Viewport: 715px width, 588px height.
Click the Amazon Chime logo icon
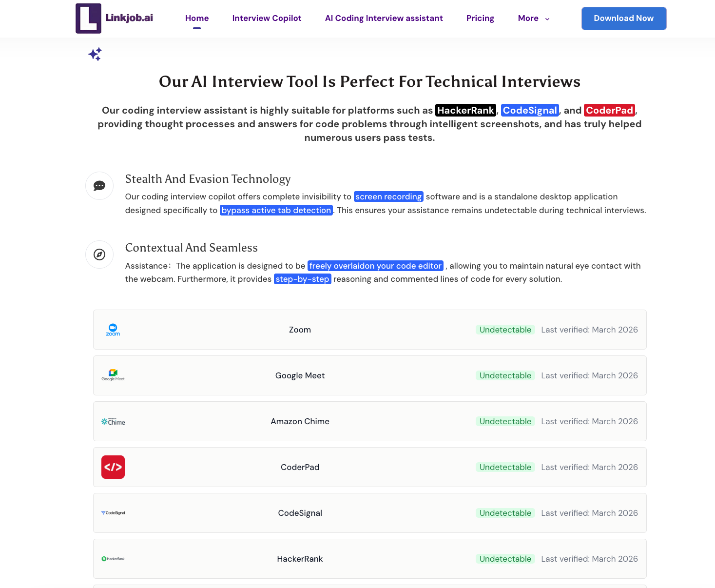[113, 422]
